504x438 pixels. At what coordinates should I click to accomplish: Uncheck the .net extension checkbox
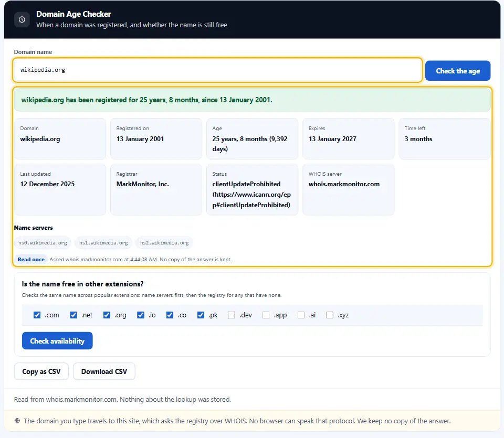73,315
